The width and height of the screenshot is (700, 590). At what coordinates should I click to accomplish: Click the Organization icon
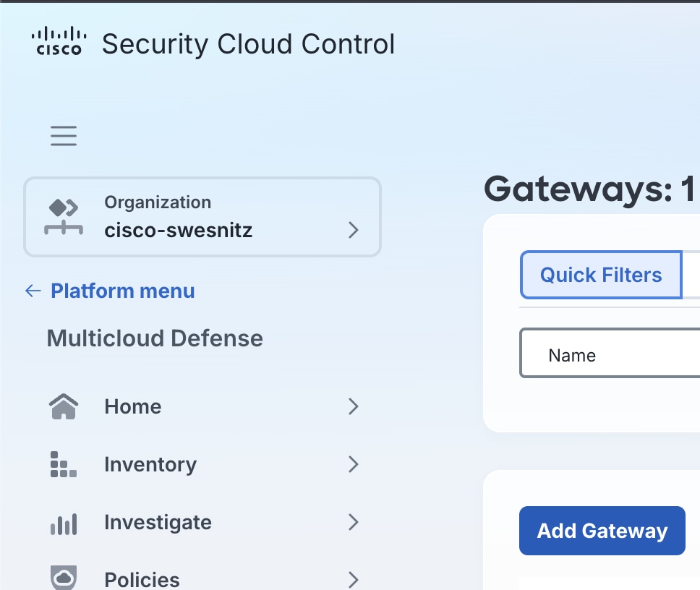[x=64, y=216]
